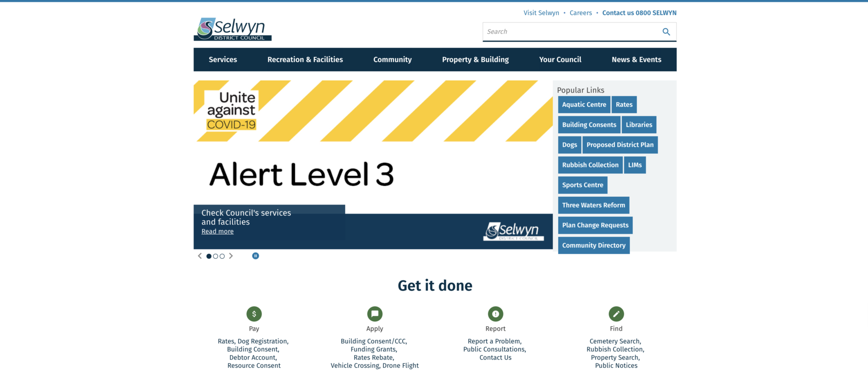Open Plan Change Requests link
This screenshot has width=868, height=378.
click(595, 225)
